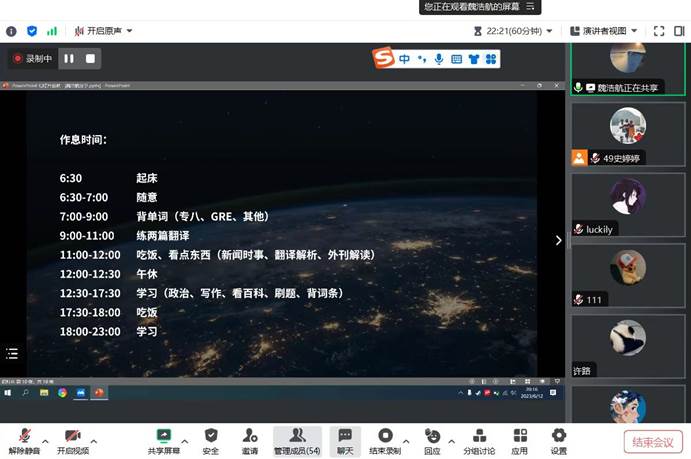Open the 共享屏幕 share screen icon

click(164, 437)
